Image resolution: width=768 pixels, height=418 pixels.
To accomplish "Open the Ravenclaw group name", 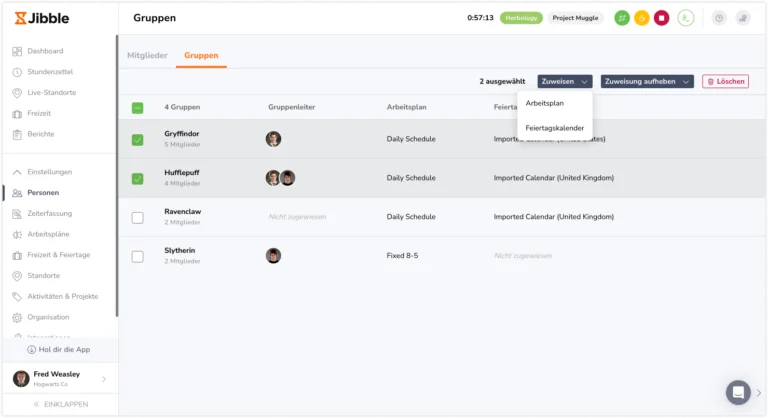I will coord(183,212).
